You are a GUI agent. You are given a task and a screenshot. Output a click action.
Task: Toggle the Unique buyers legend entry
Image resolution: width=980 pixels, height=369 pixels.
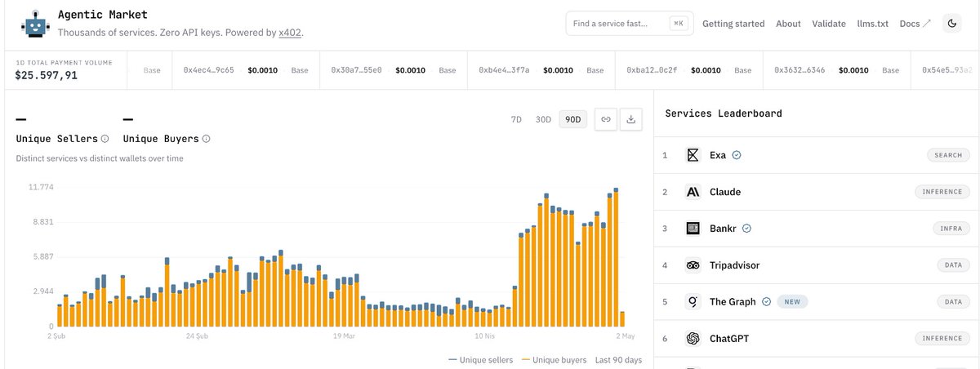coord(553,359)
